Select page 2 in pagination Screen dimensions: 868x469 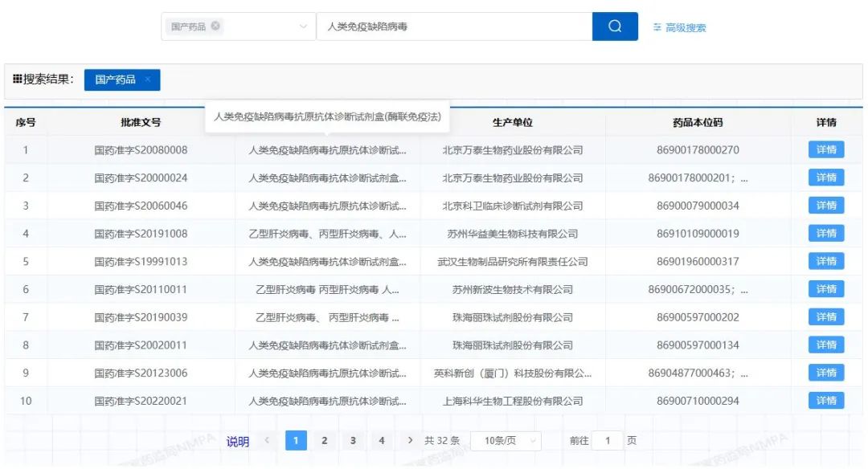(325, 441)
